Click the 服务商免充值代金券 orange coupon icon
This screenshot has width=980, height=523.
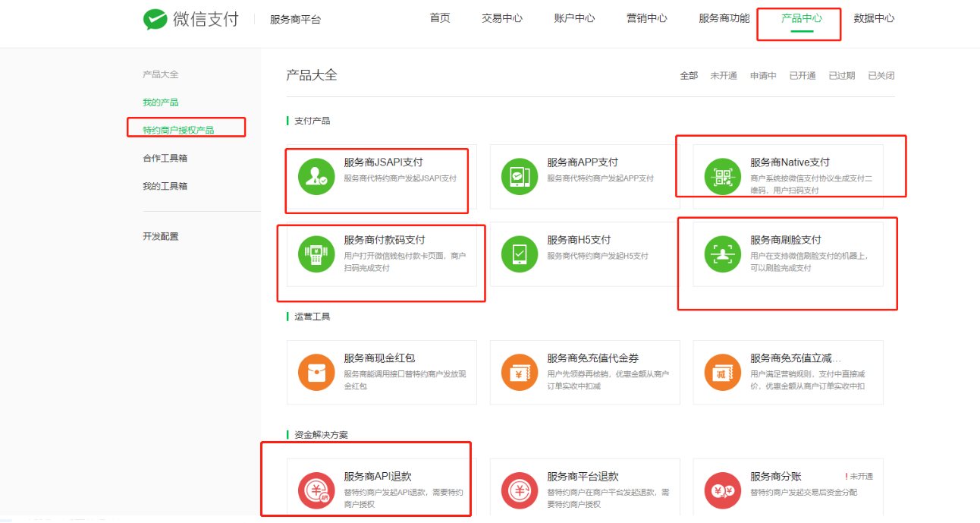pyautogui.click(x=520, y=373)
